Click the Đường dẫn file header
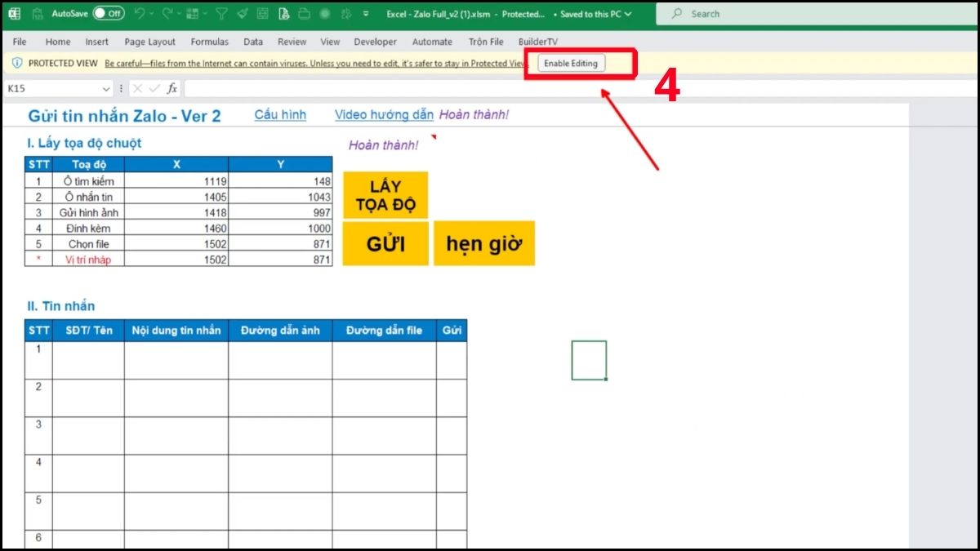This screenshot has height=551, width=980. [x=384, y=330]
